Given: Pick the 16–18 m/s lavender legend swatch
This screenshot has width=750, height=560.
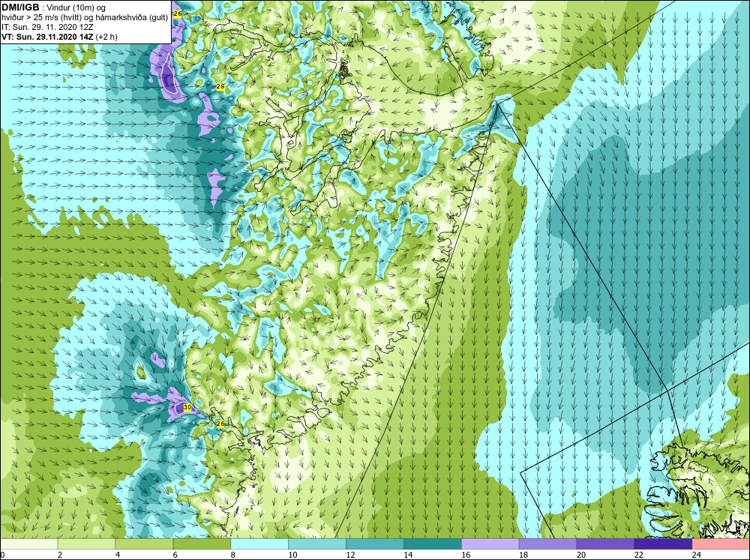Looking at the screenshot, I should [x=490, y=544].
